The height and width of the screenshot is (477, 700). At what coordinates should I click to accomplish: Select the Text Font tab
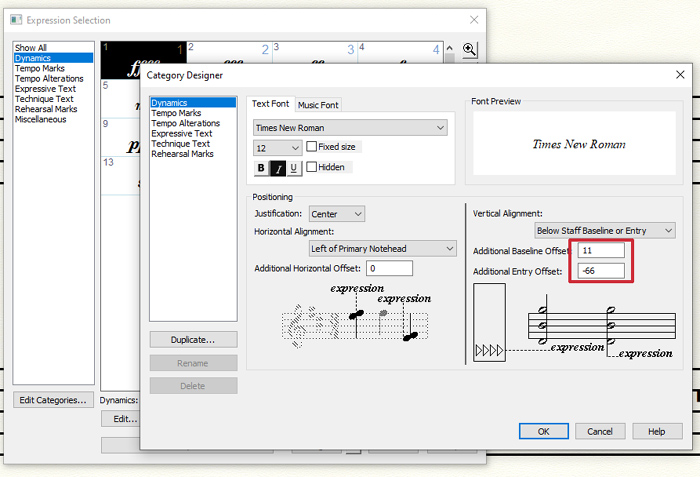pyautogui.click(x=271, y=104)
